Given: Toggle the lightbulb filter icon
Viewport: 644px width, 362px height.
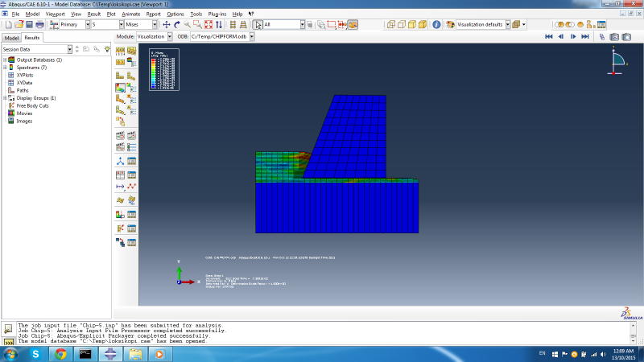Looking at the screenshot, I should click(107, 49).
